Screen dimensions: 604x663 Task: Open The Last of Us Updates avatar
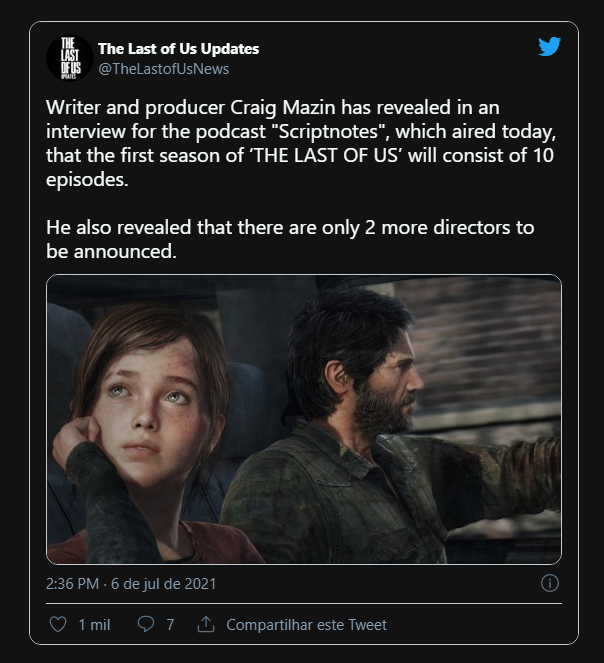pos(69,58)
